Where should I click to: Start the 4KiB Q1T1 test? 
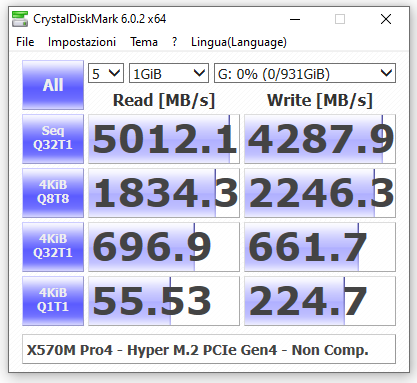[53, 301]
